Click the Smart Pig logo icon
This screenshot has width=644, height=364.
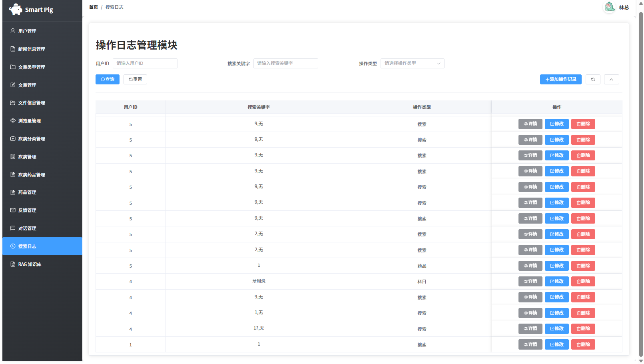pos(16,9)
